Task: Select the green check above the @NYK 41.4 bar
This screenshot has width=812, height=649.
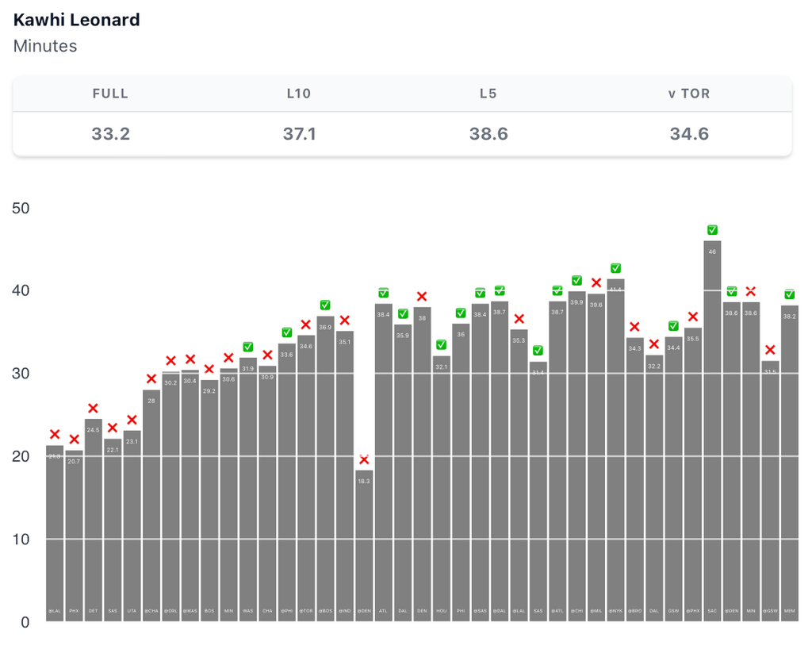Action: coord(615,268)
